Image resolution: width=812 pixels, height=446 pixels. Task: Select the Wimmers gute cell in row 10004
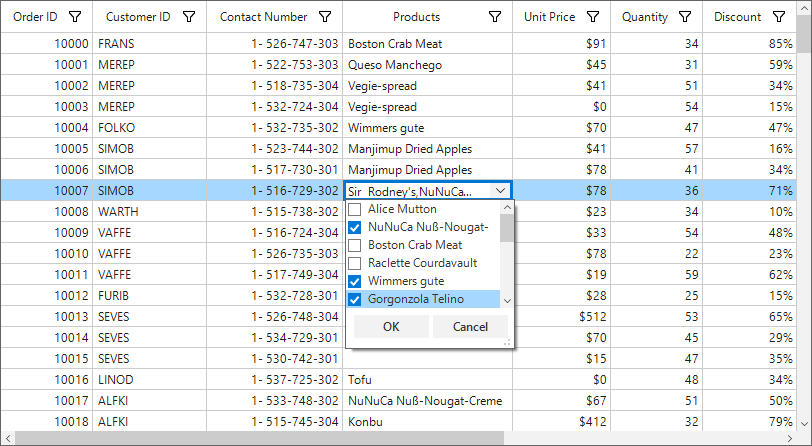[x=428, y=127]
